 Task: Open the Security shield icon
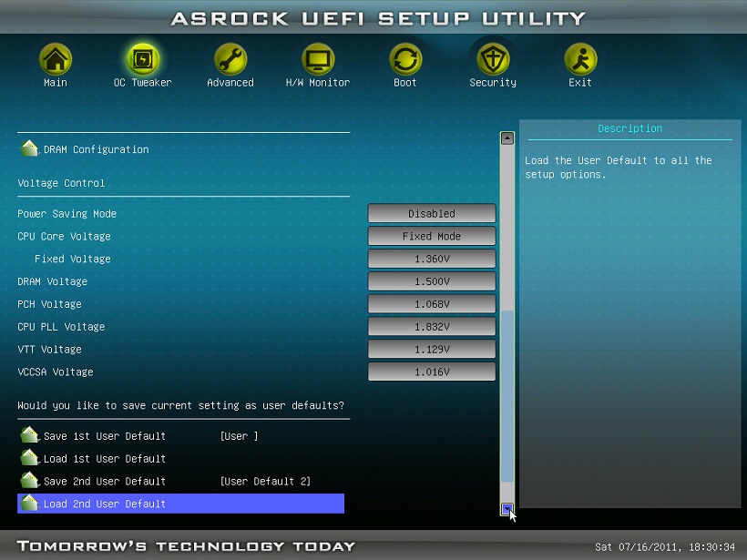point(493,59)
